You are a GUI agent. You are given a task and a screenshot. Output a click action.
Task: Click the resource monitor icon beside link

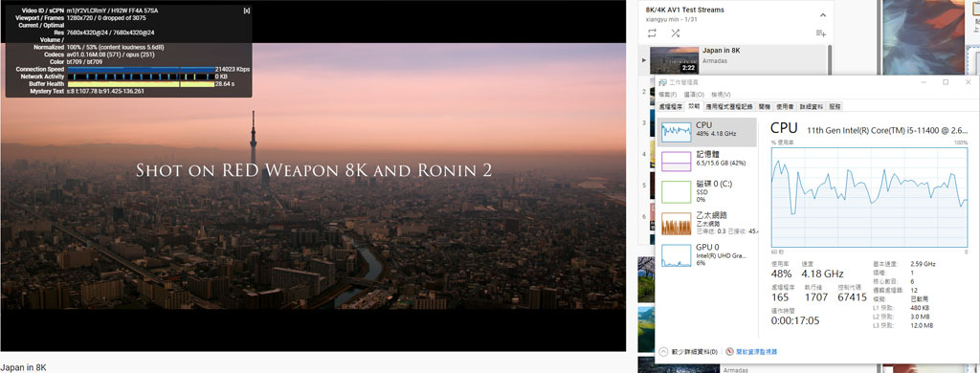click(730, 352)
